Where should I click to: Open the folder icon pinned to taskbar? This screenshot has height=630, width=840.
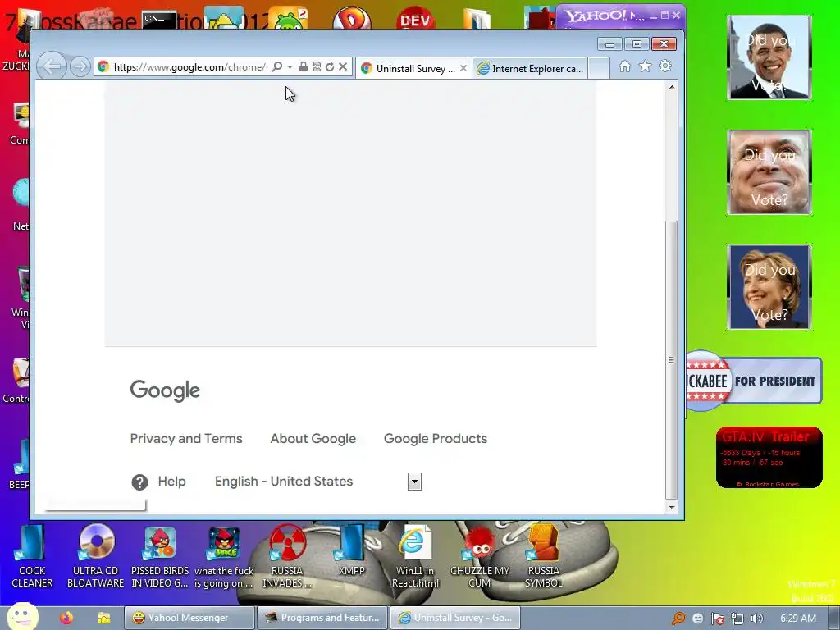click(104, 618)
